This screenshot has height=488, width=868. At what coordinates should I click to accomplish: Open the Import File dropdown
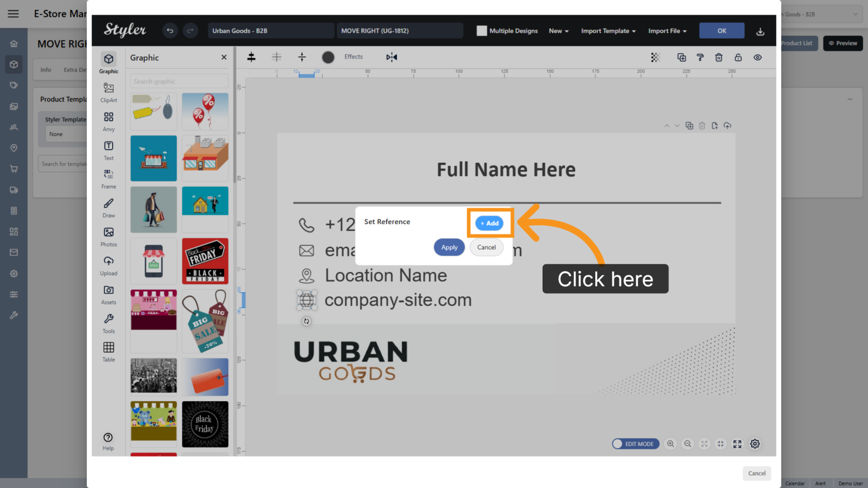pos(667,31)
